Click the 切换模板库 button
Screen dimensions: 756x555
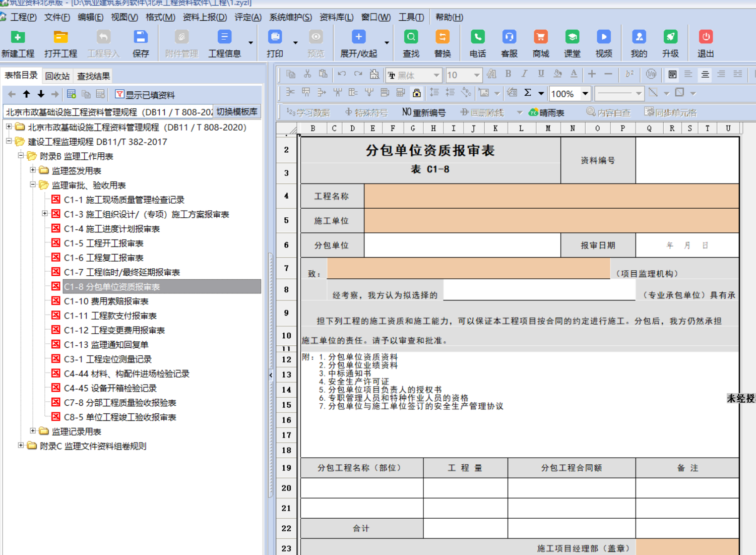237,111
